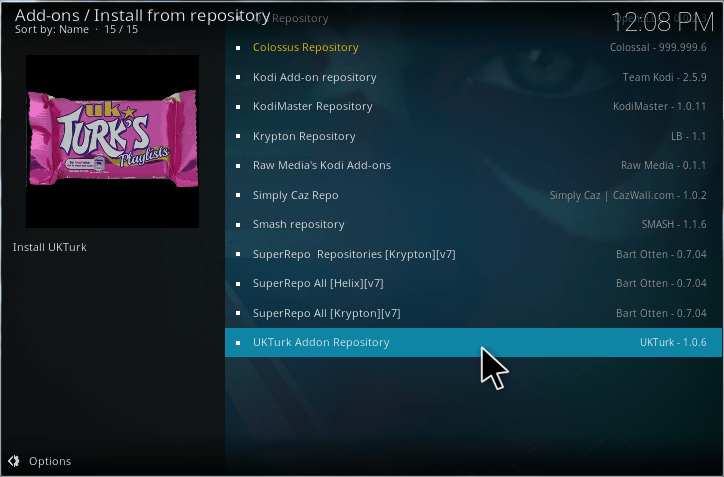This screenshot has width=724, height=477.
Task: Open Krypton Repository
Action: (x=473, y=136)
